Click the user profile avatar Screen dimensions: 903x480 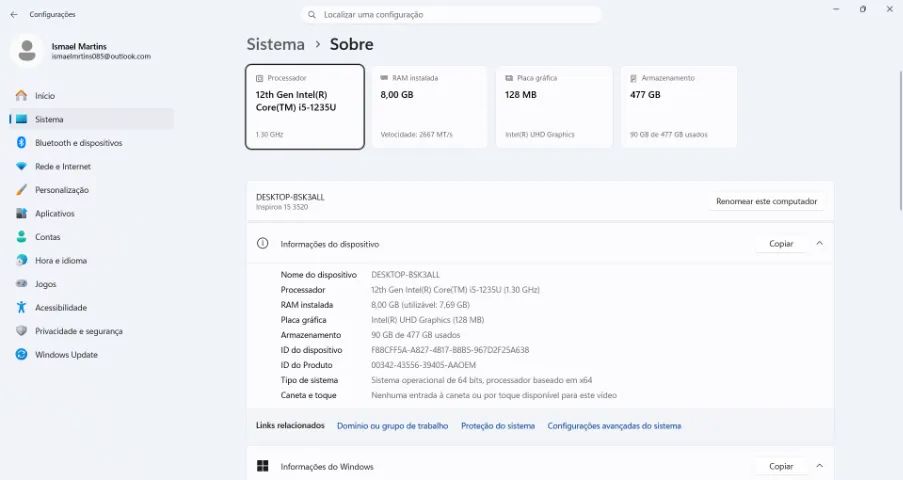click(x=26, y=51)
